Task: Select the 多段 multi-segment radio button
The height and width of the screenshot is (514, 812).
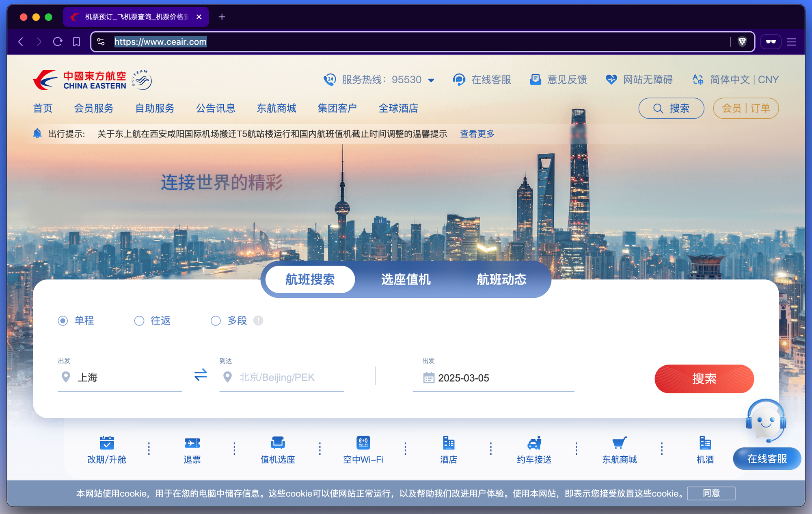Action: (x=216, y=321)
